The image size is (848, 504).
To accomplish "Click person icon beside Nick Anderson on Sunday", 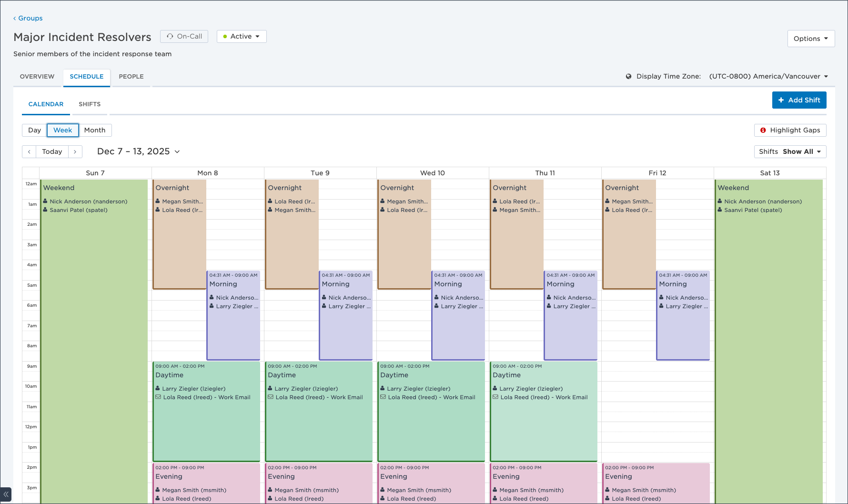I will [46, 202].
